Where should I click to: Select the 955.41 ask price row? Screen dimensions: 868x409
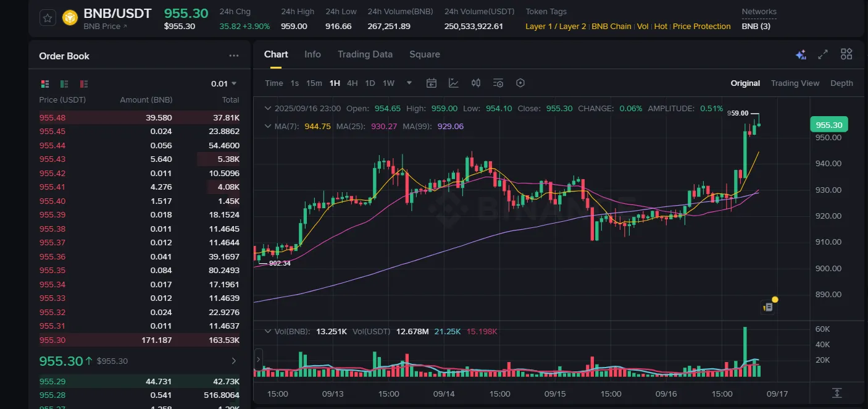click(139, 187)
